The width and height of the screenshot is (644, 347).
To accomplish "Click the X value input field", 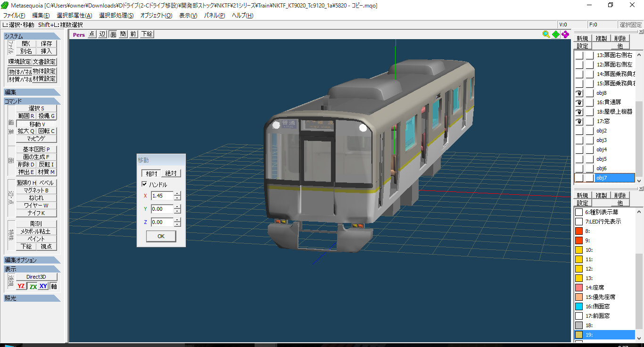I will click(x=162, y=196).
